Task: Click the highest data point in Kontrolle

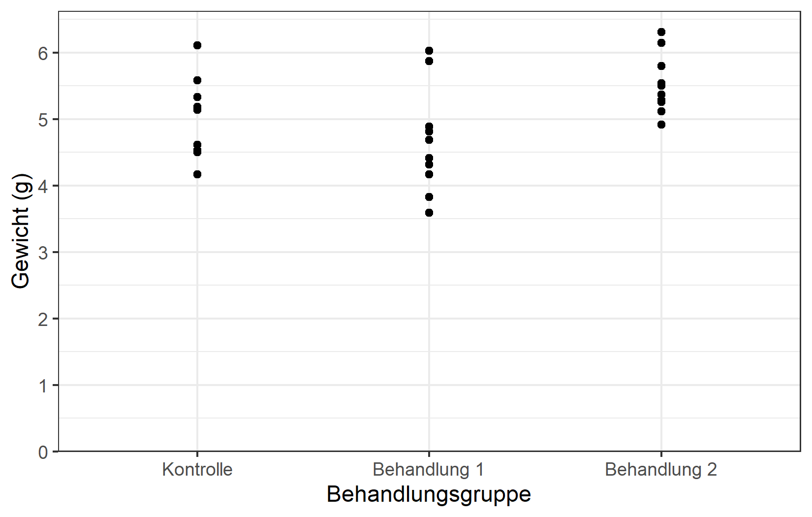Action: (197, 45)
